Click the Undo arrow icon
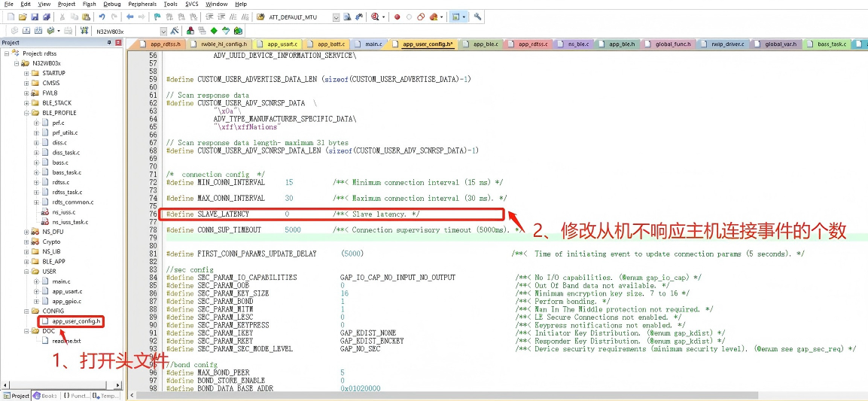The width and height of the screenshot is (868, 401). coord(102,17)
